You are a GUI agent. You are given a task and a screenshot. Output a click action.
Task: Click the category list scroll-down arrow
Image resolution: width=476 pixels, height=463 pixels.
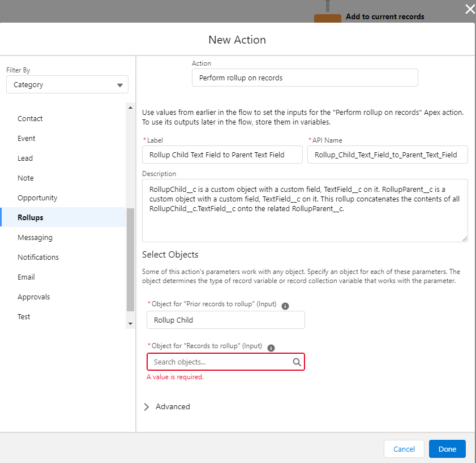pyautogui.click(x=130, y=324)
